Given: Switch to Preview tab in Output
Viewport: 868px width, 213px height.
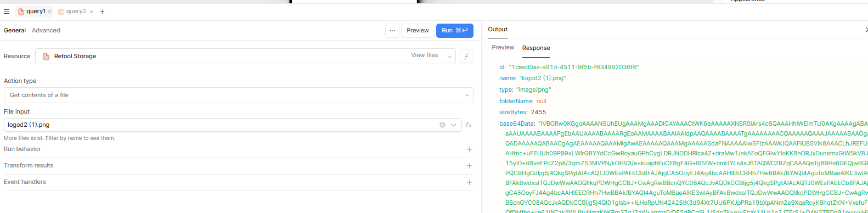Looking at the screenshot, I should point(503,48).
